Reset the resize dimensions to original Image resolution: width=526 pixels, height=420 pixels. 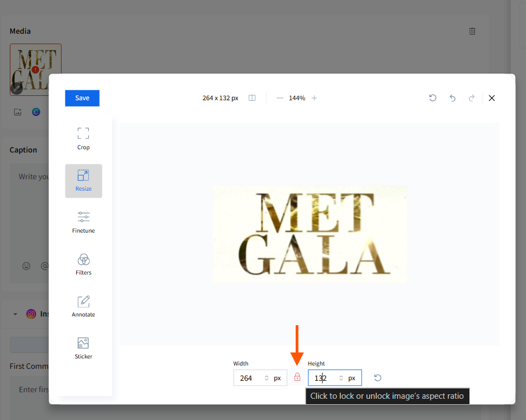tap(378, 378)
